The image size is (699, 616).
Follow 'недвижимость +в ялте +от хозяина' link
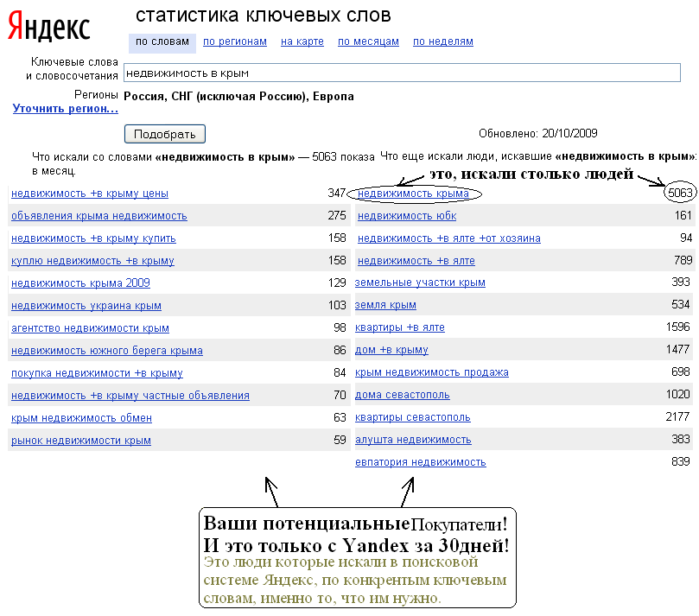pyautogui.click(x=449, y=238)
